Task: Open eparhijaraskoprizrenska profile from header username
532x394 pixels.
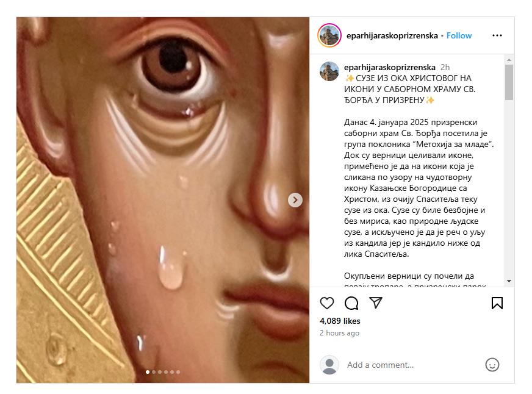Action: (392, 35)
